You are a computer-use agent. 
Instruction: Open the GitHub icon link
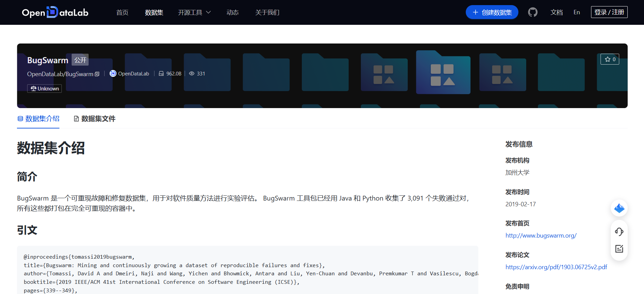pyautogui.click(x=533, y=12)
